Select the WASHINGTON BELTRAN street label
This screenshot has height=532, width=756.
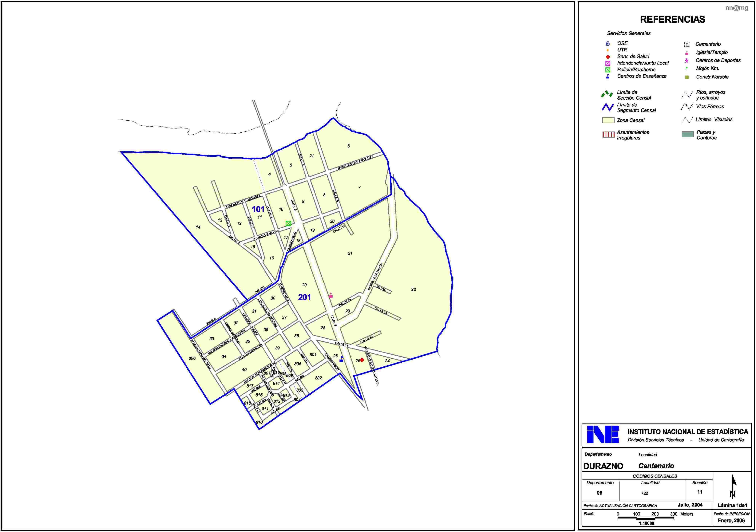point(200,354)
